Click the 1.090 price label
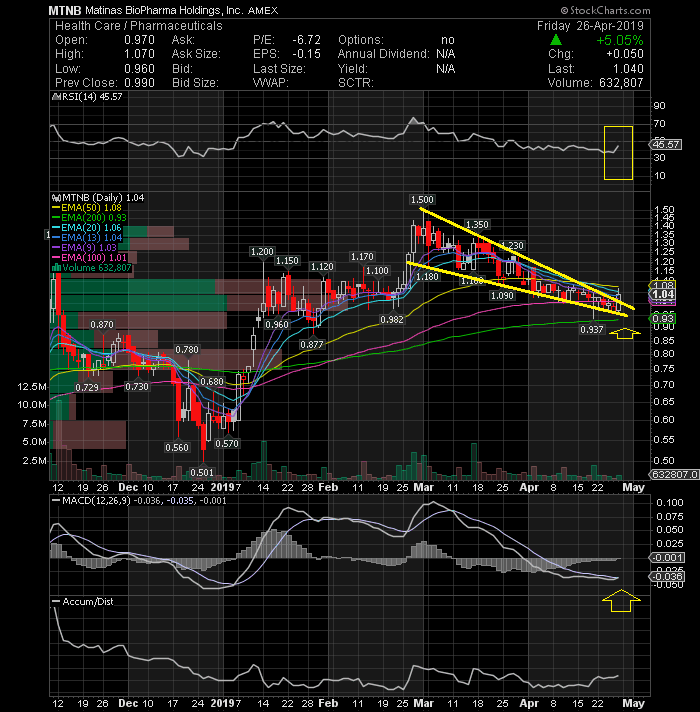This screenshot has width=700, height=712. pos(502,296)
